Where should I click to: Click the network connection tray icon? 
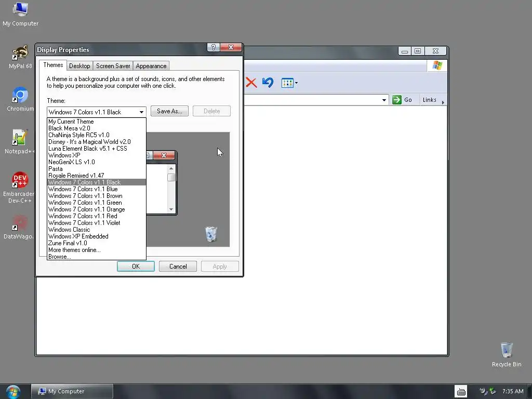[483, 391]
